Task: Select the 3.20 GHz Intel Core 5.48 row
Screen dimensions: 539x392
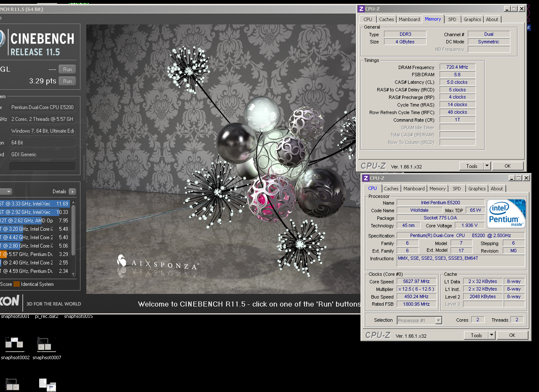Action: click(x=35, y=229)
